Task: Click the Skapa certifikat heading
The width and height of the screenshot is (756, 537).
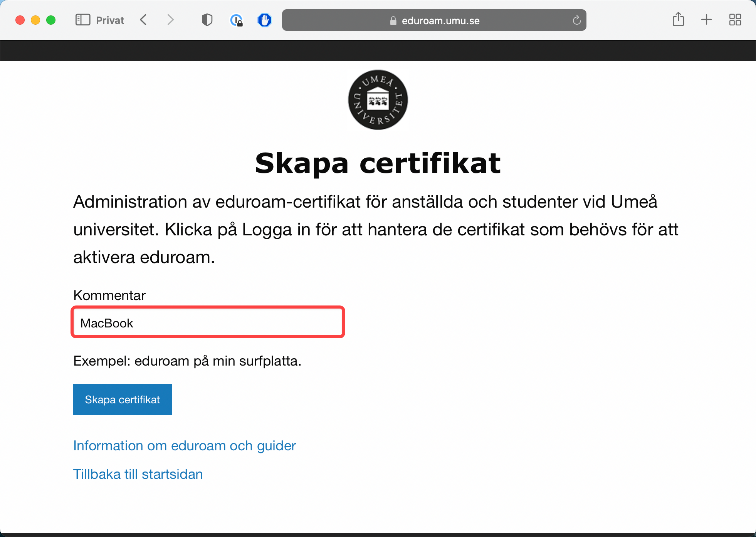Action: click(378, 163)
